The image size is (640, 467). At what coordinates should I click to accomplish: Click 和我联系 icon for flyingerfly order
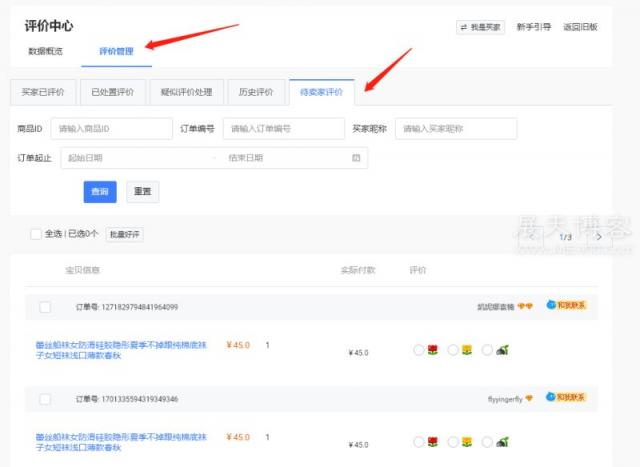click(x=567, y=397)
